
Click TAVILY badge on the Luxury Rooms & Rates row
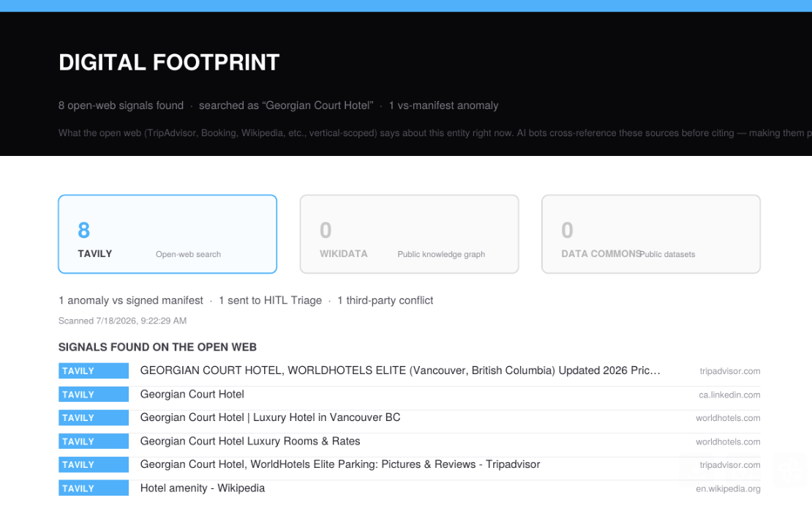pyautogui.click(x=94, y=442)
